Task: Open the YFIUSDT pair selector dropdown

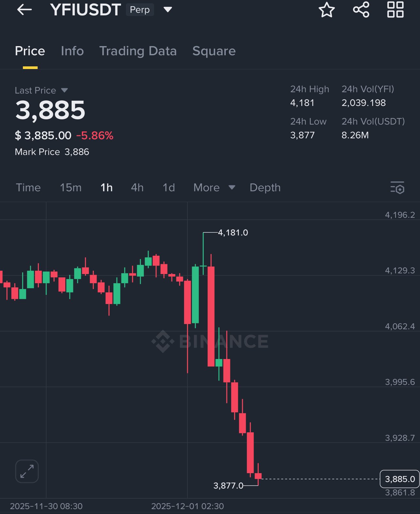Action: [x=168, y=10]
